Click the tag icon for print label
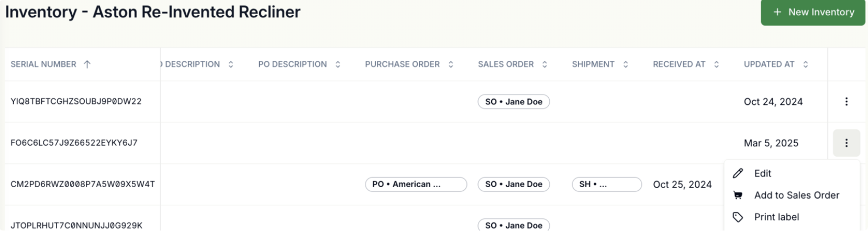 tap(738, 217)
